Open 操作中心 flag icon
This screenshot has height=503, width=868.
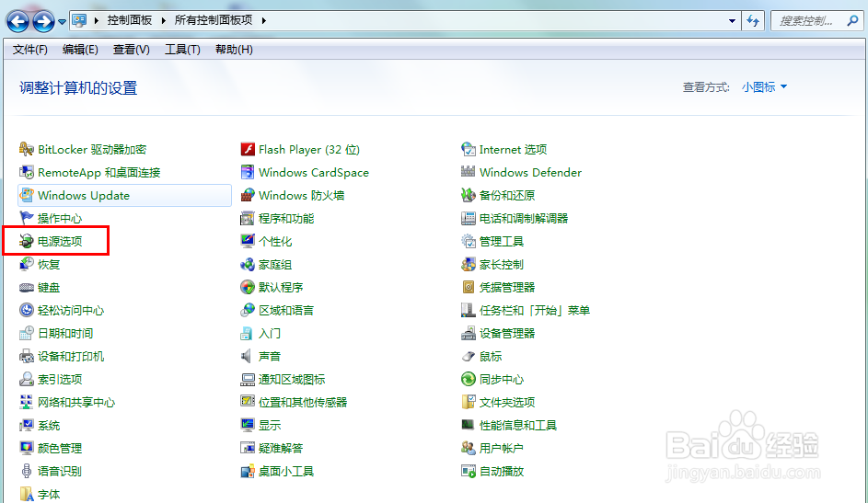pyautogui.click(x=26, y=218)
